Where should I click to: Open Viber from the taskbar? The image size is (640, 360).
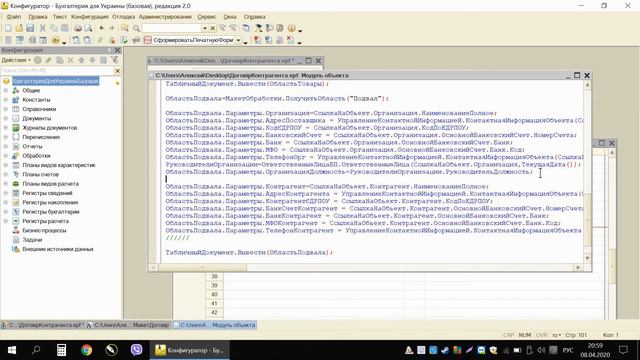point(136,350)
